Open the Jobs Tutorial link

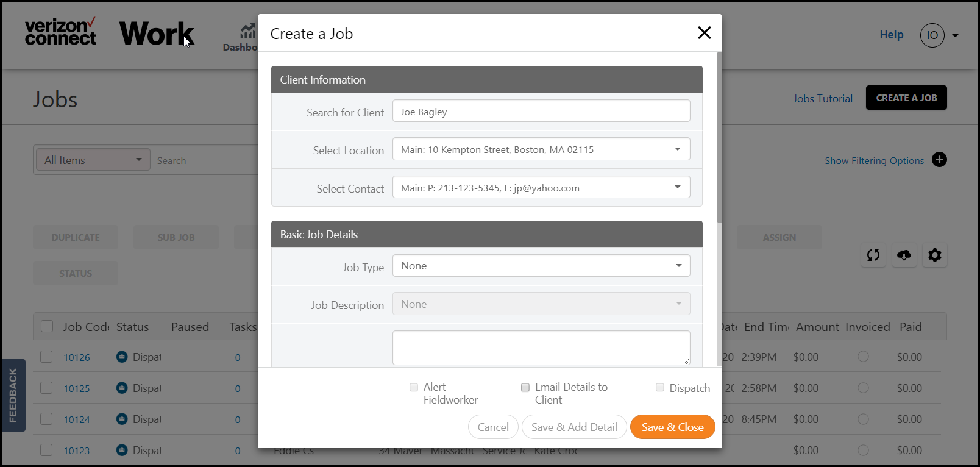click(x=822, y=98)
